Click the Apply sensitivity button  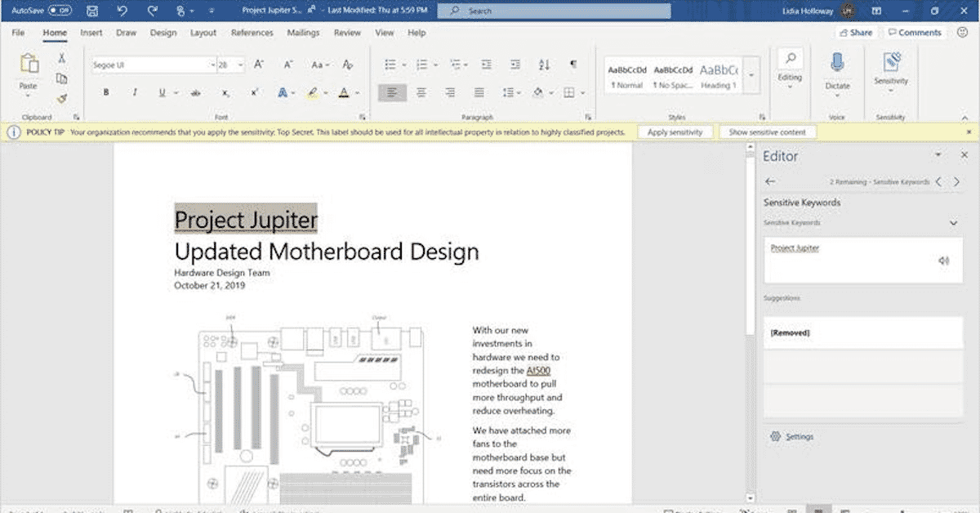(x=675, y=132)
